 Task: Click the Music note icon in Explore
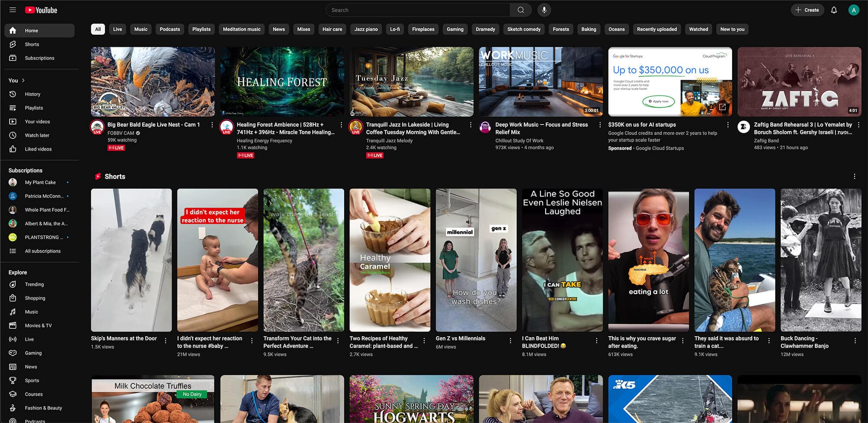click(x=13, y=312)
